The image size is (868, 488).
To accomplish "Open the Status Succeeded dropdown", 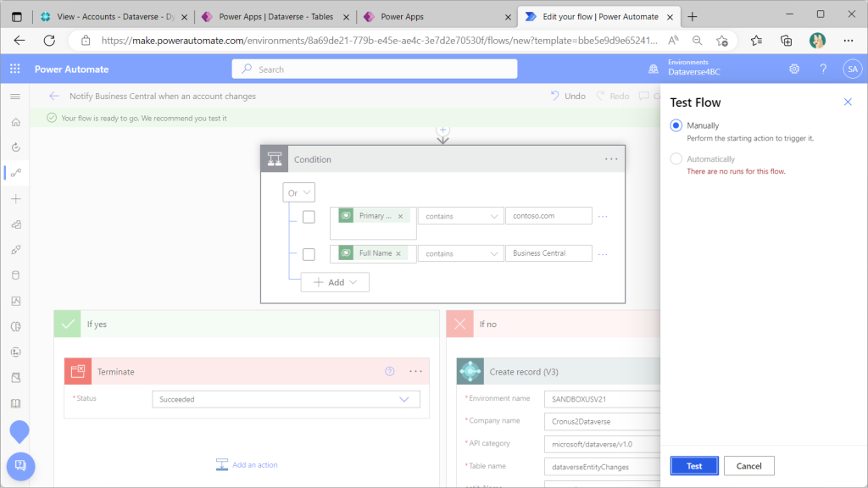I will click(x=286, y=399).
